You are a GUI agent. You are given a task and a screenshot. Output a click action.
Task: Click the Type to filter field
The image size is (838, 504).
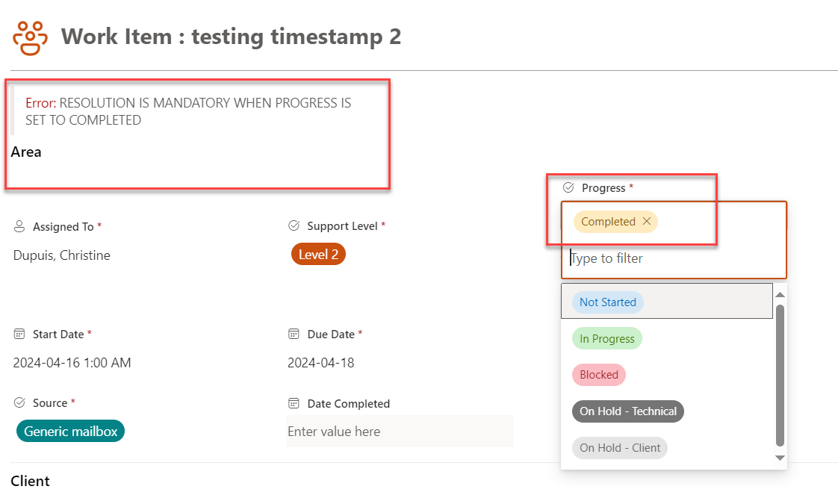point(674,258)
